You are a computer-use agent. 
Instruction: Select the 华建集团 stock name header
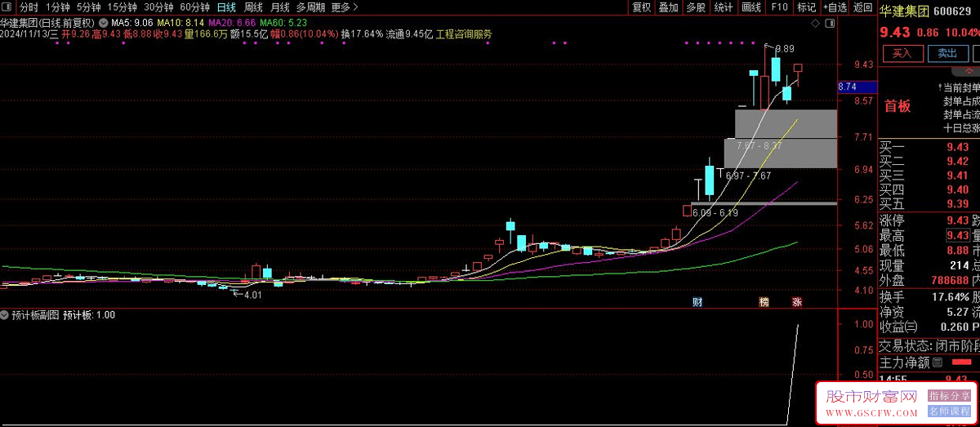(906, 12)
